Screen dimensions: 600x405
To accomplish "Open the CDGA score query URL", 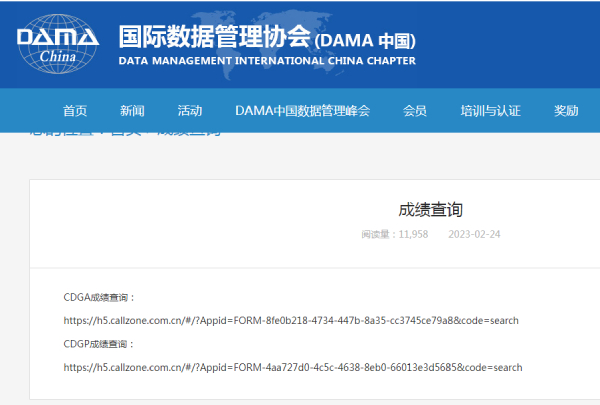I will pos(291,320).
